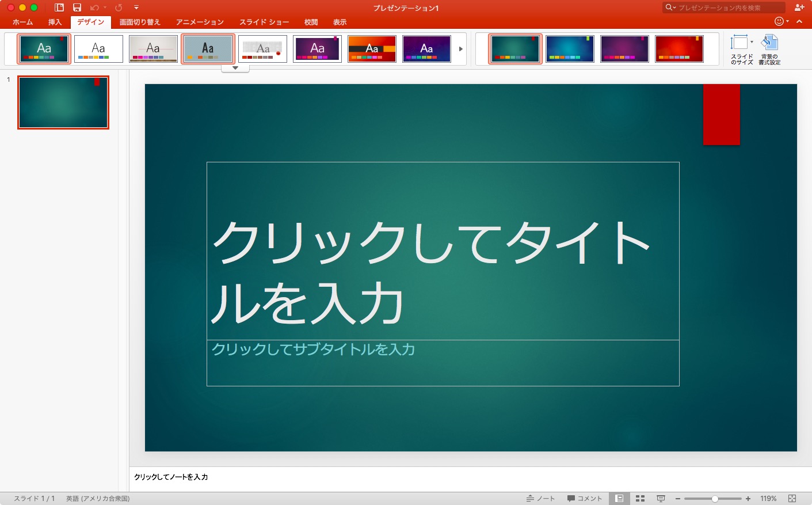Open the スライド ショー tab
812x505 pixels.
click(x=264, y=22)
